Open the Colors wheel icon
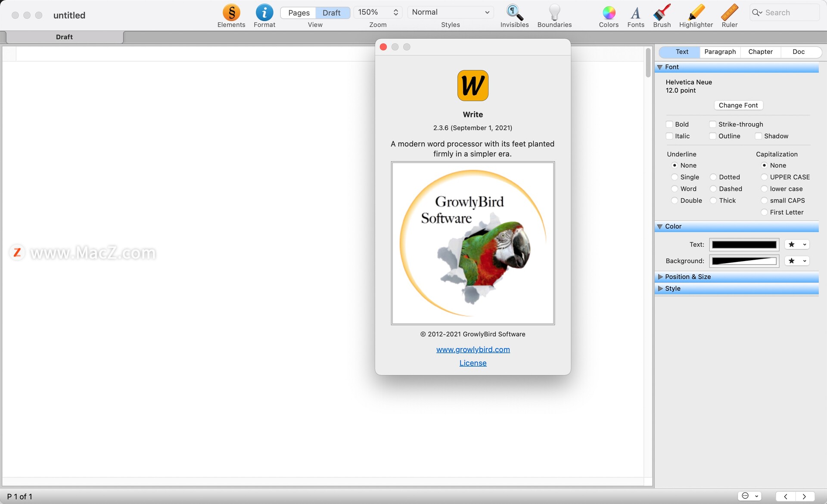 (x=609, y=13)
